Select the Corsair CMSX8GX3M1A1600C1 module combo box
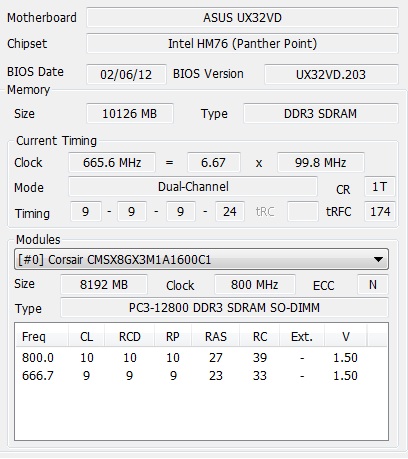408x459 pixels. pos(201,259)
